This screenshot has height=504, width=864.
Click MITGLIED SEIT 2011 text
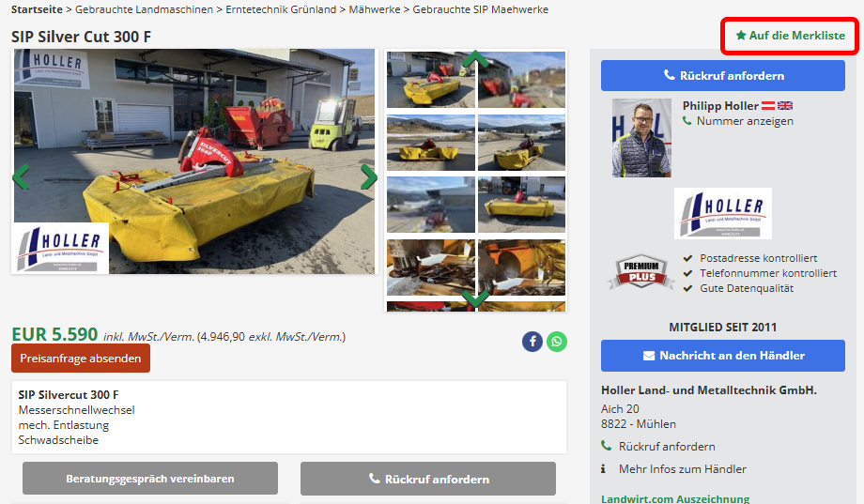[722, 328]
